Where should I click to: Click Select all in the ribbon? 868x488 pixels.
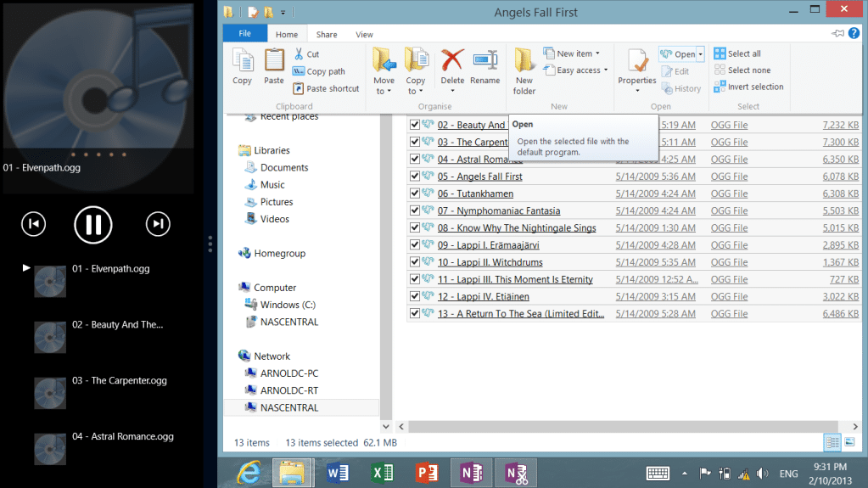coord(737,53)
